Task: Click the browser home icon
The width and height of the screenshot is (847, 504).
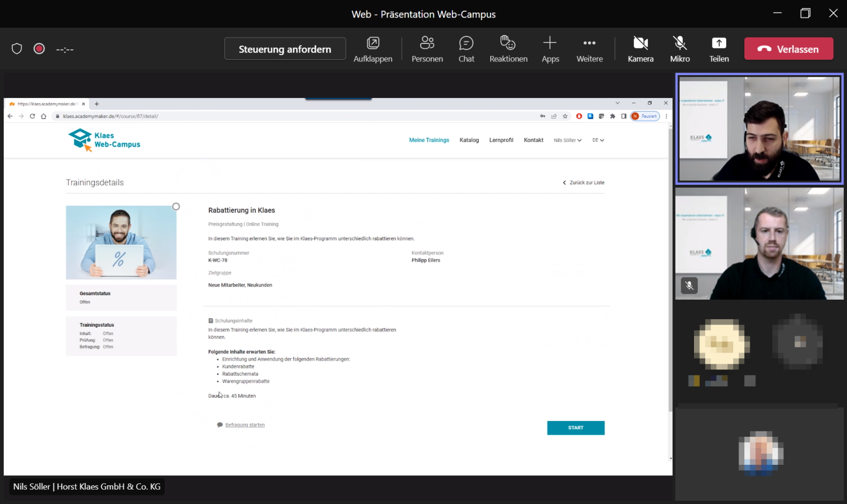Action: pos(43,116)
